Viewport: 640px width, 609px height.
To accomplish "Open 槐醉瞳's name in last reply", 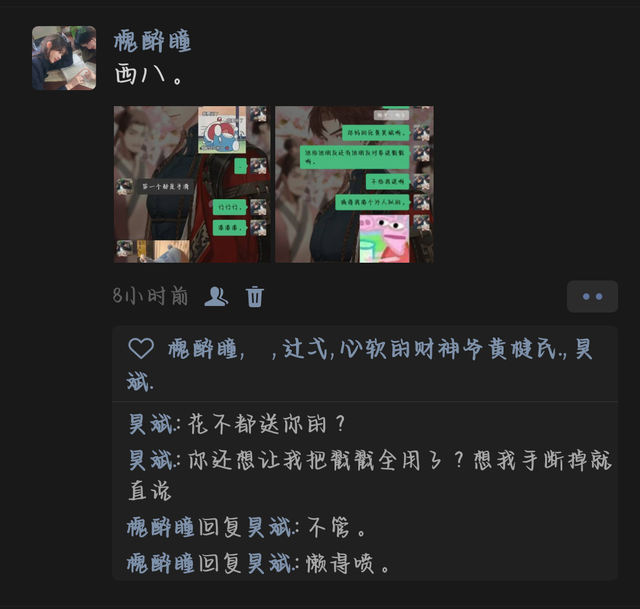I will coord(160,564).
